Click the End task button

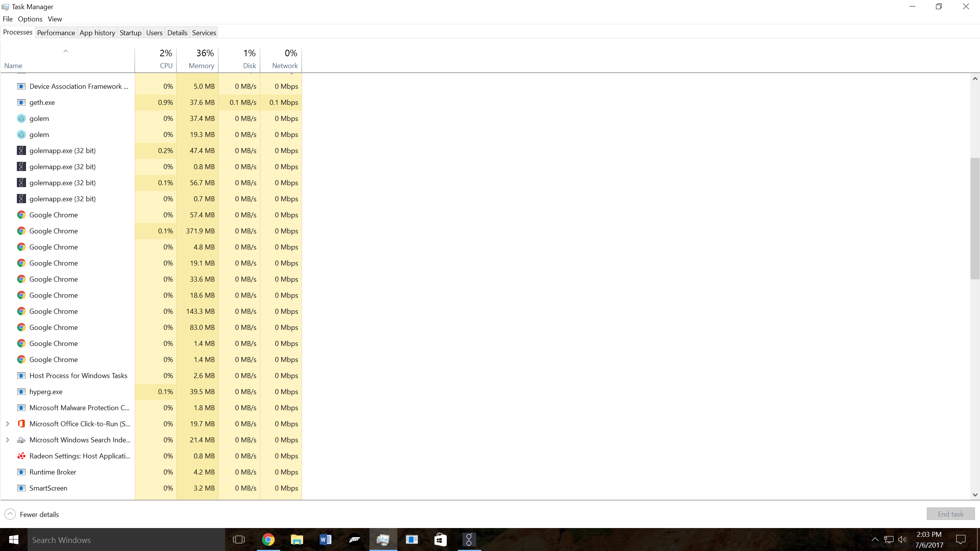950,514
